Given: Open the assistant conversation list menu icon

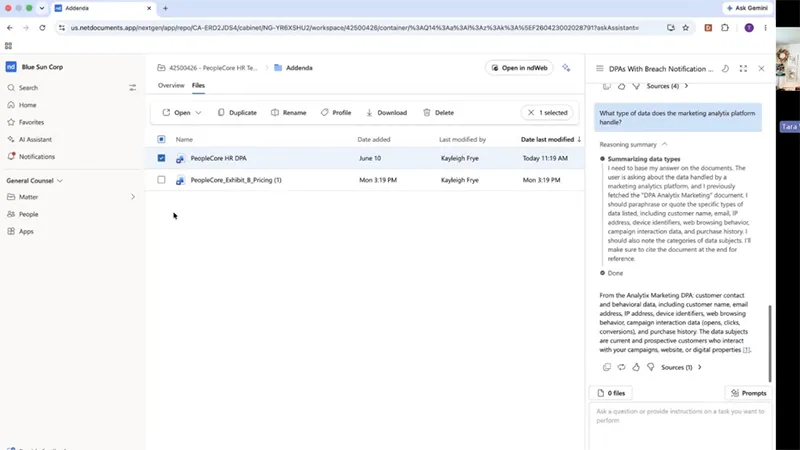Looking at the screenshot, I should [x=599, y=68].
